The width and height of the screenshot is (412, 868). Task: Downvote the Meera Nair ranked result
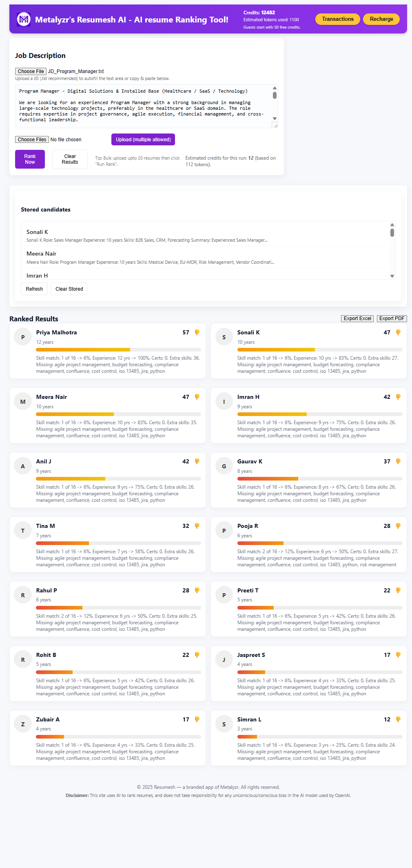pos(197,397)
